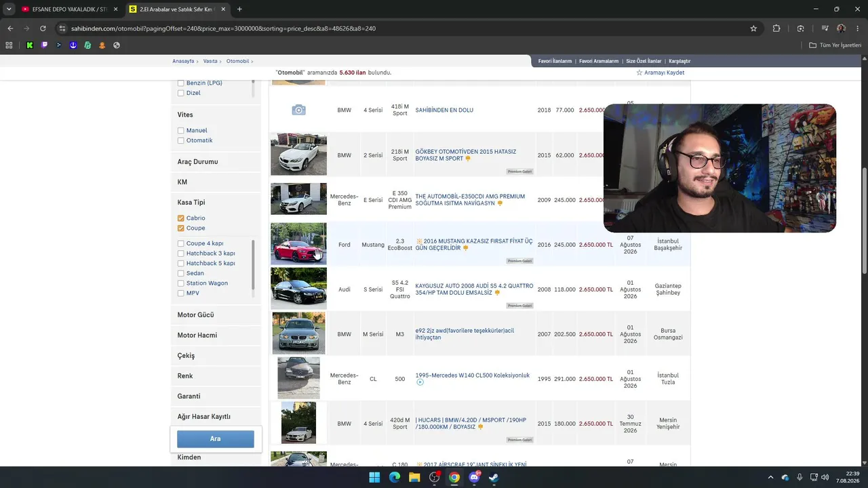Click the Ara search button
Viewport: 868px width, 488px height.
(216, 439)
